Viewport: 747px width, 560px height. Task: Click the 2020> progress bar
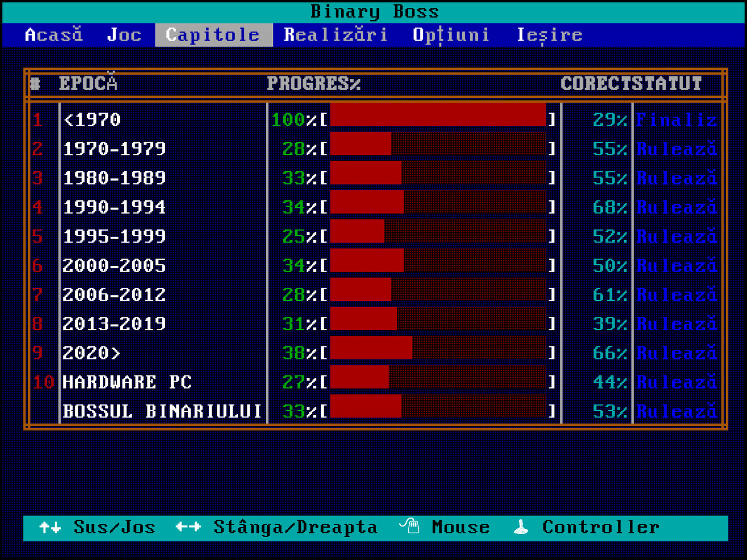[438, 353]
